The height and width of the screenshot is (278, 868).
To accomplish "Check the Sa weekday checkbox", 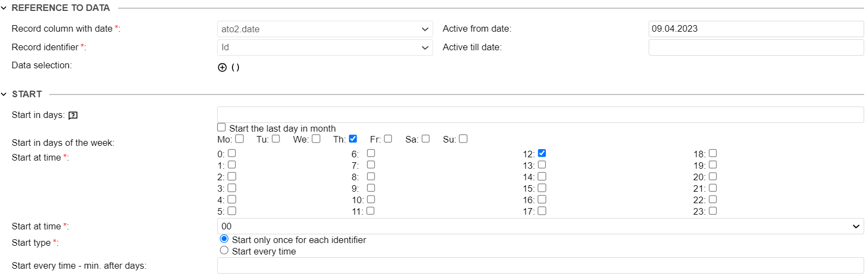I will pos(426,139).
